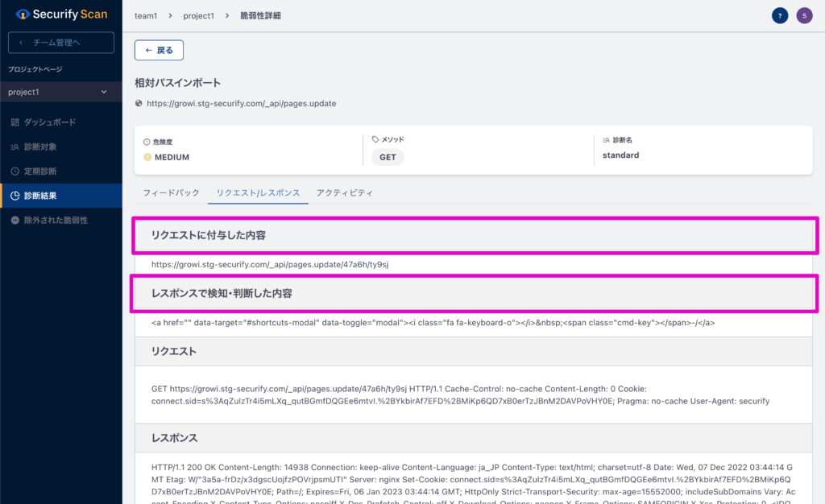This screenshot has height=504, width=825.
Task: Expand the project1 project selector
Action: [61, 92]
